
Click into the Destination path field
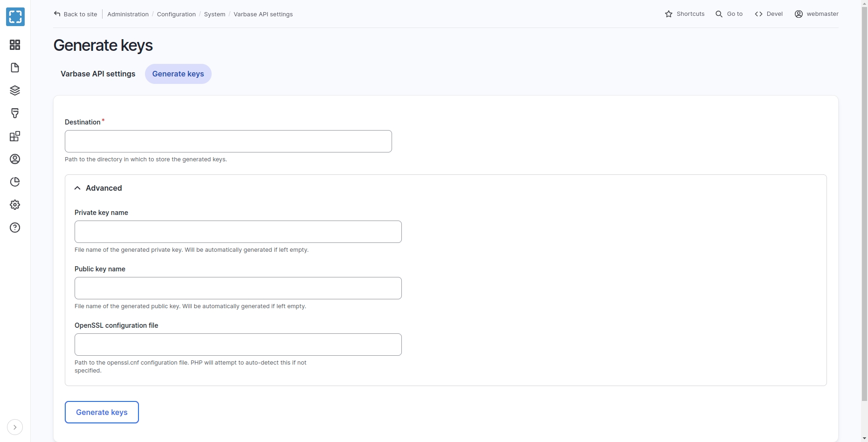click(x=228, y=141)
